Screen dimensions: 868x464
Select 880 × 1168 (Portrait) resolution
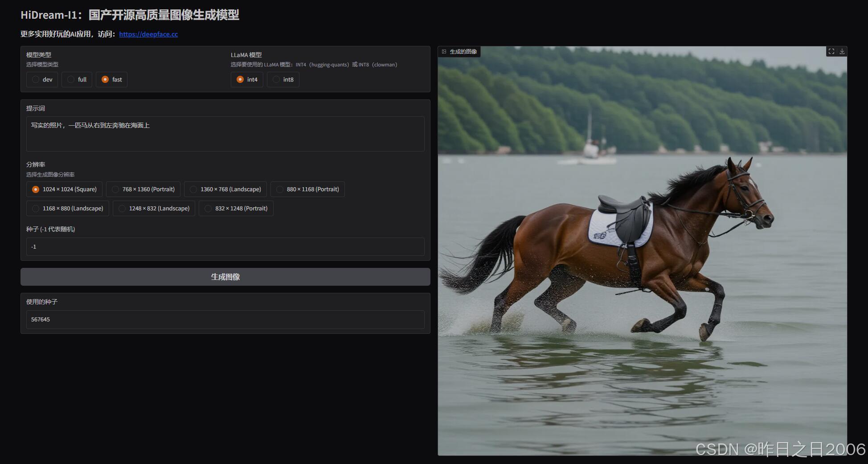pyautogui.click(x=307, y=189)
